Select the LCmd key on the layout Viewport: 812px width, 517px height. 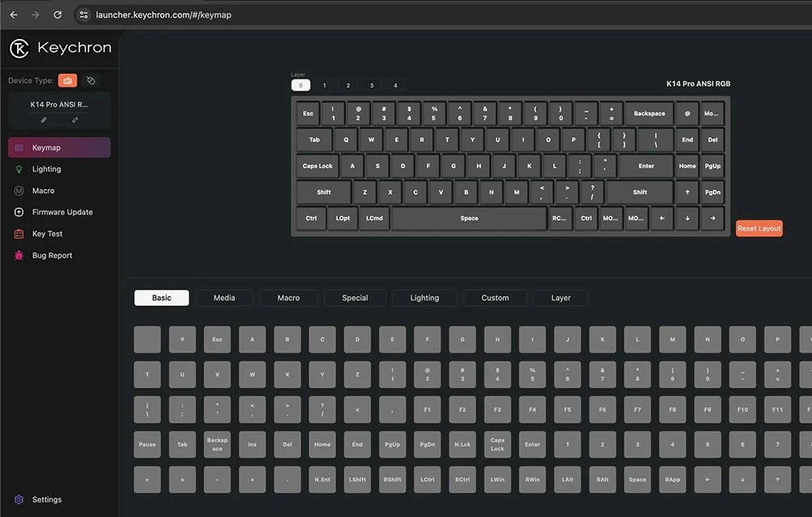(374, 218)
